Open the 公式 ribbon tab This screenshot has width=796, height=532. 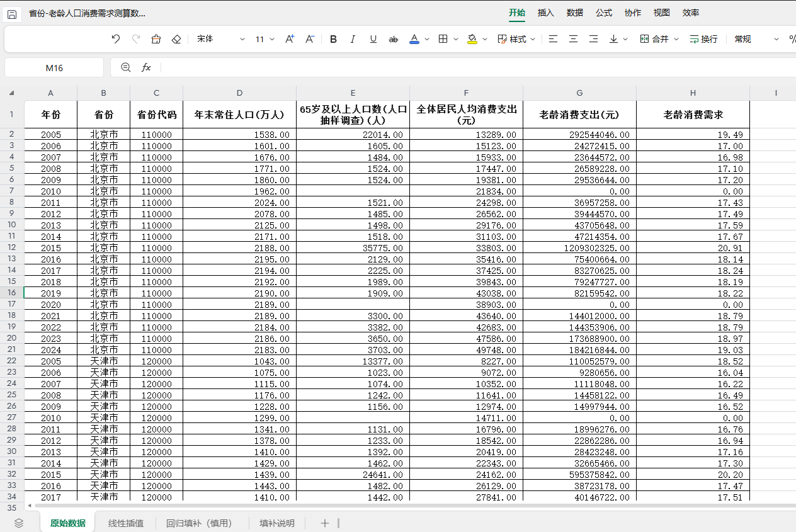coord(604,13)
